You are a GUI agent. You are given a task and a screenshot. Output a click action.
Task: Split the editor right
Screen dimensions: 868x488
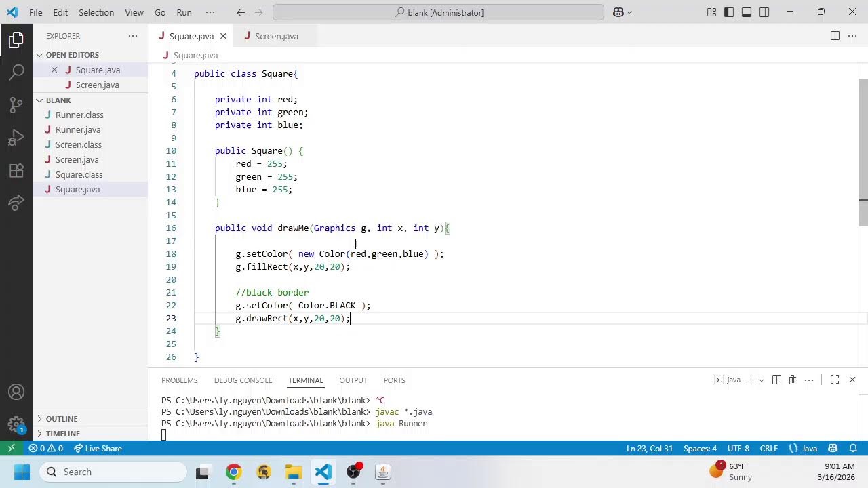point(835,36)
